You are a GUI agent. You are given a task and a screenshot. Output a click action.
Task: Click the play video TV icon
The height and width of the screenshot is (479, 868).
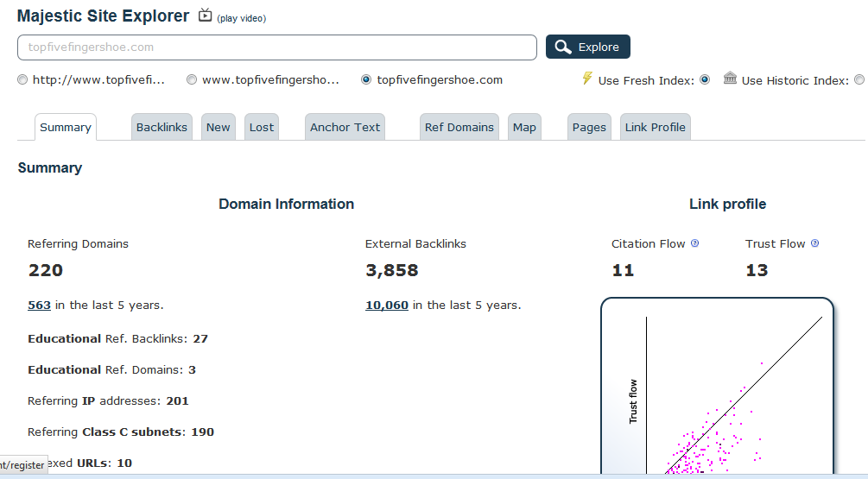pos(206,15)
